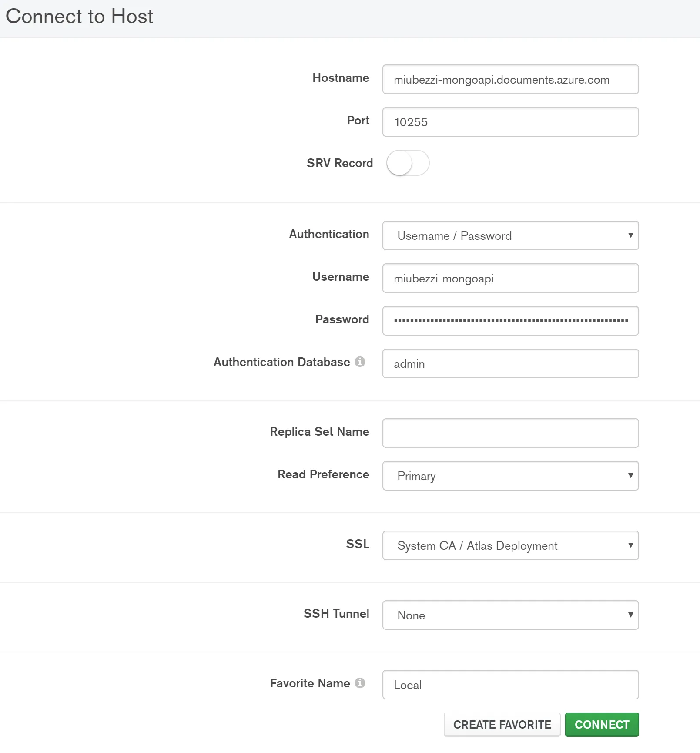This screenshot has width=700, height=753.
Task: Click into the Port field
Action: click(510, 122)
